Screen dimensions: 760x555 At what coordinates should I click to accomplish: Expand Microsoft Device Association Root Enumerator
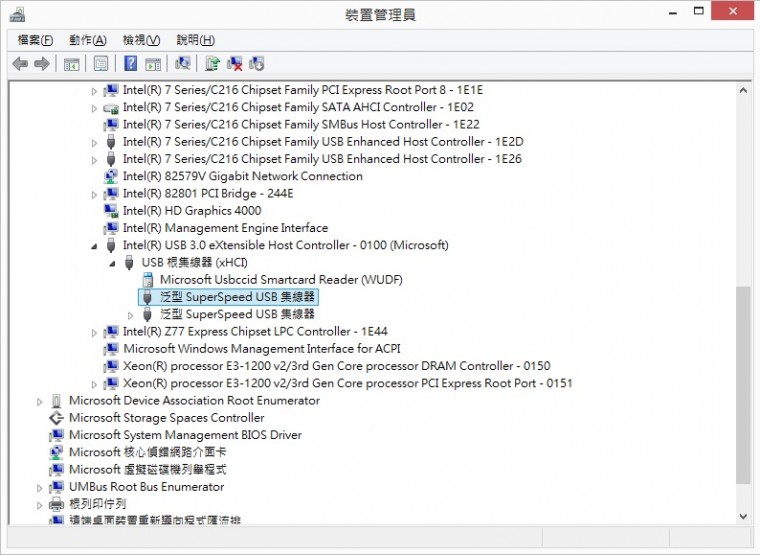point(40,402)
